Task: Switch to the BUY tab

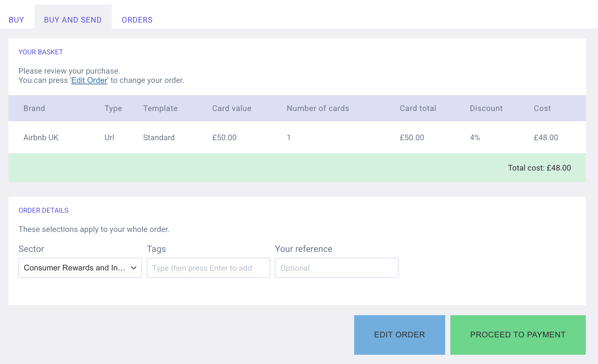Action: 16,20
